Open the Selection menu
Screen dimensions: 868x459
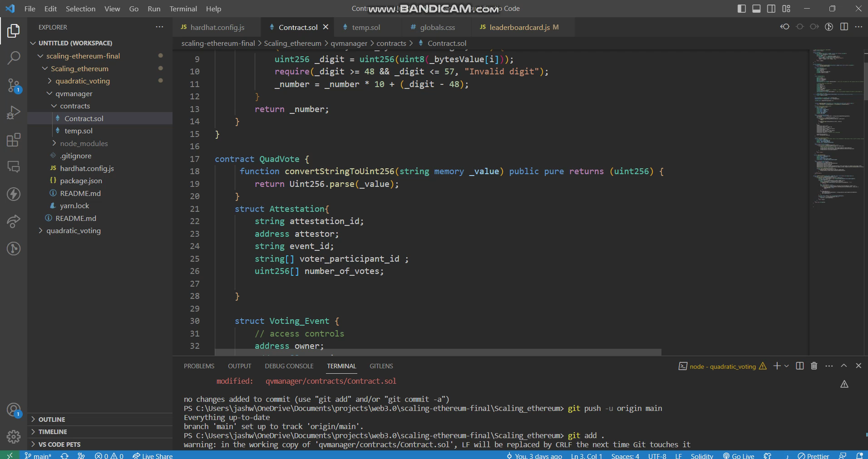[80, 9]
